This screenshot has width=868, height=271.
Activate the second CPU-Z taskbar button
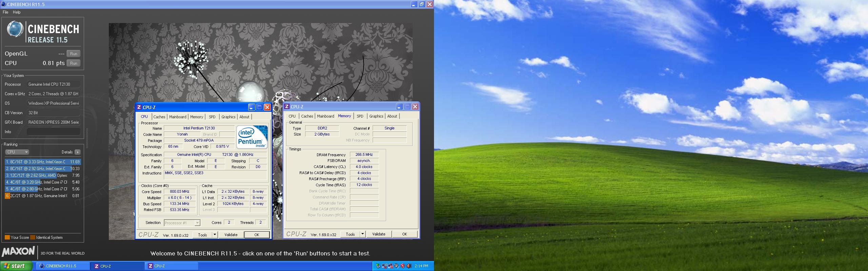click(x=171, y=266)
